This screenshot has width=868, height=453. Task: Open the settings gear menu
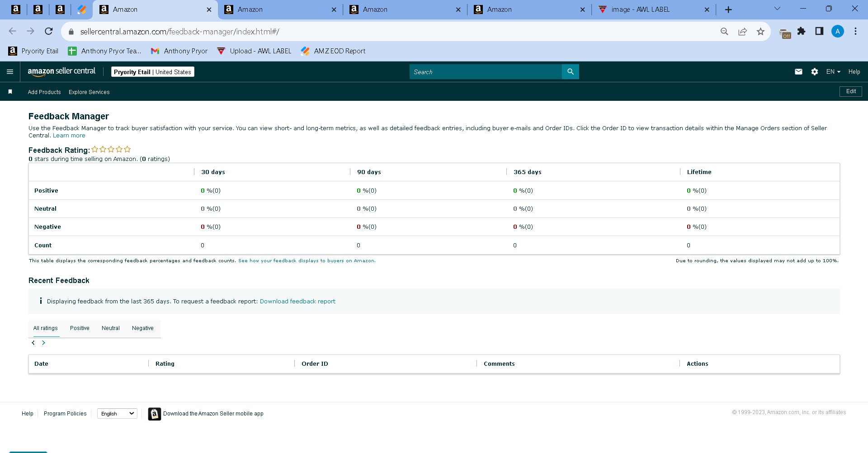pyautogui.click(x=815, y=72)
